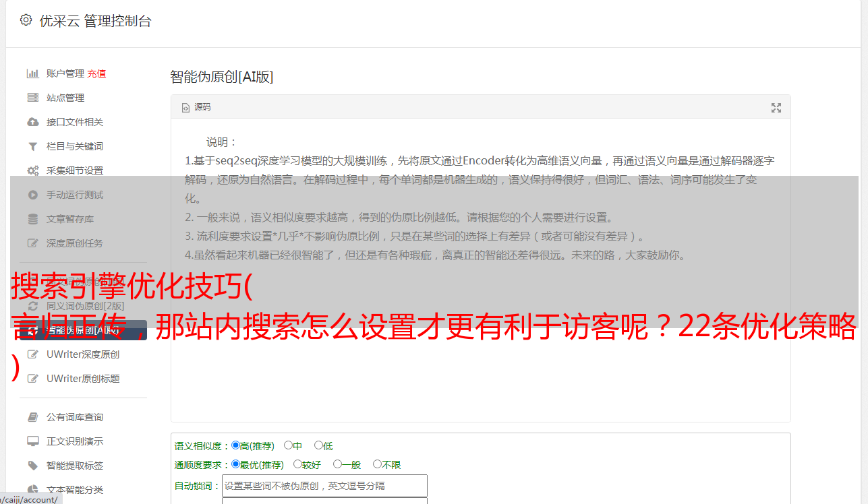
Task: Toggle fullscreen editor with the expand icon
Action: [776, 108]
